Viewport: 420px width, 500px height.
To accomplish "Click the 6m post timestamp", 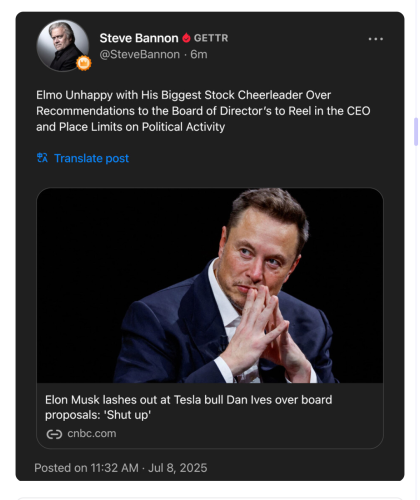I will (x=199, y=54).
